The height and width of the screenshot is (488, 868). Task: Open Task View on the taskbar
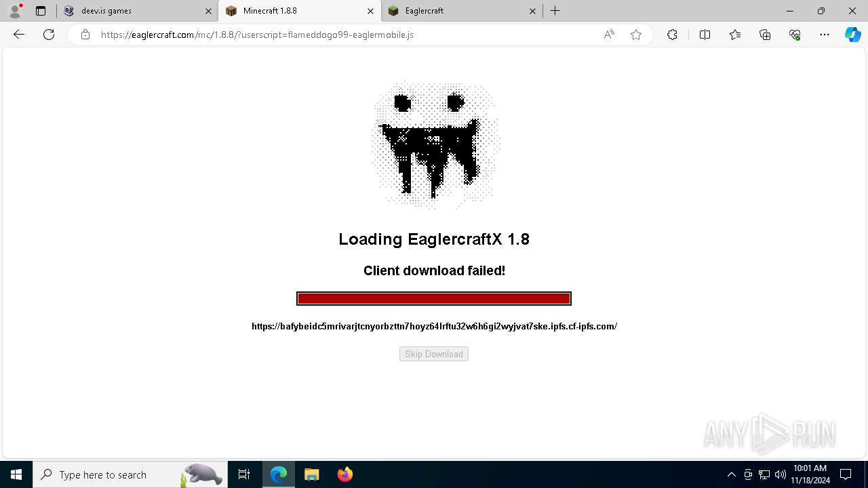pos(244,474)
